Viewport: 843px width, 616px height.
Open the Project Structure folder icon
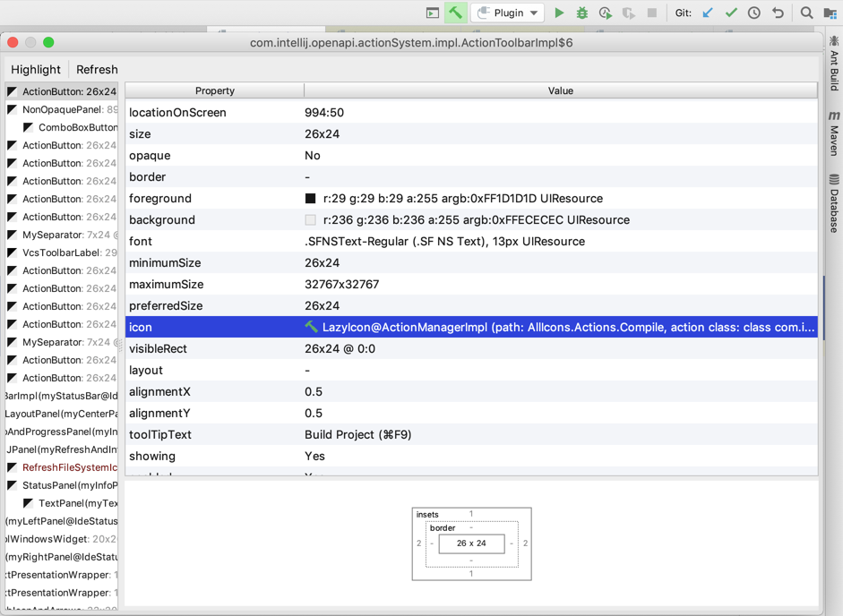(830, 13)
